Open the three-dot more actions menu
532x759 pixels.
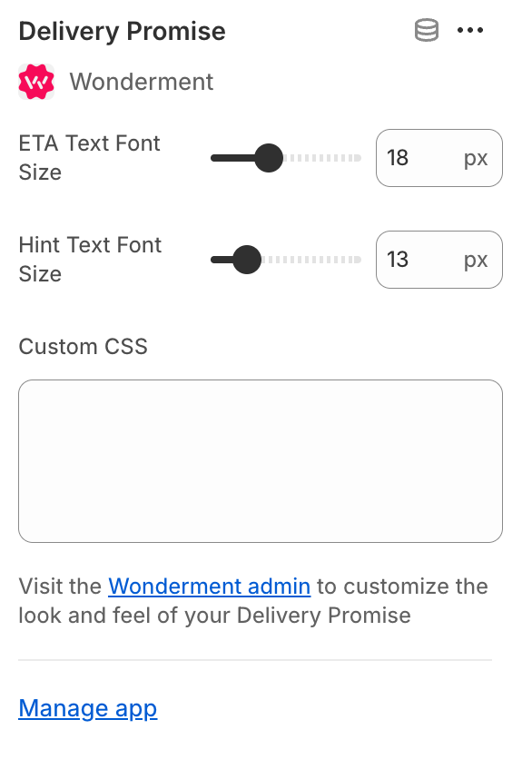470,30
